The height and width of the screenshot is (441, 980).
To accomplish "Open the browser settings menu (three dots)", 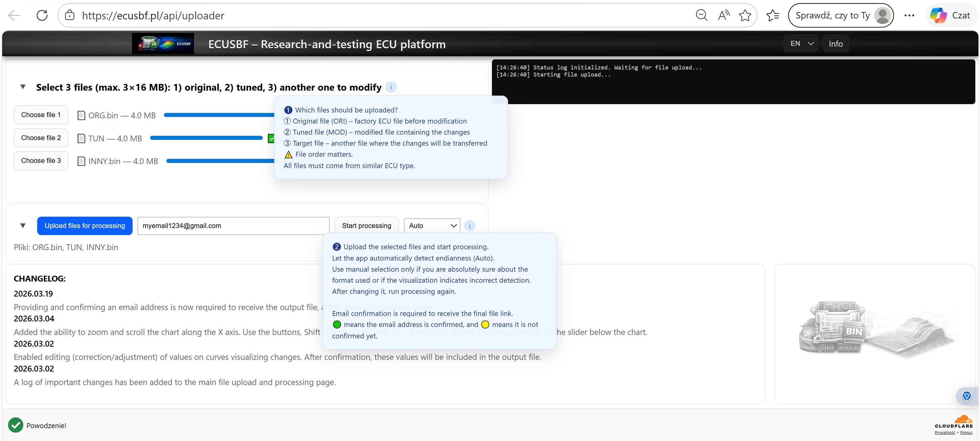I will 910,15.
